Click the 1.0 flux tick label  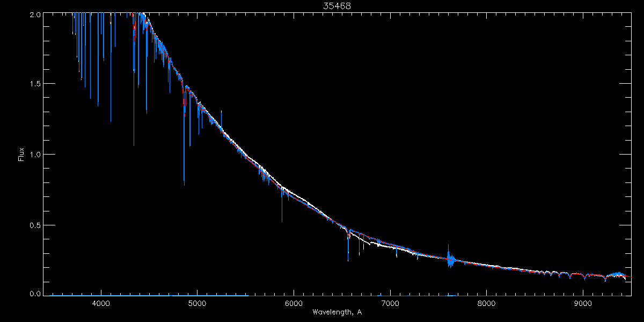point(35,155)
